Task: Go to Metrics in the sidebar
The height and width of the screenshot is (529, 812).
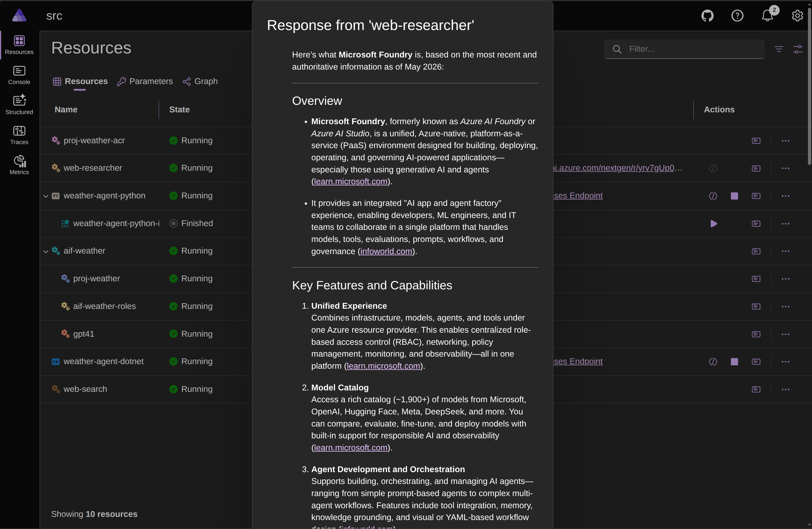Action: [x=19, y=165]
